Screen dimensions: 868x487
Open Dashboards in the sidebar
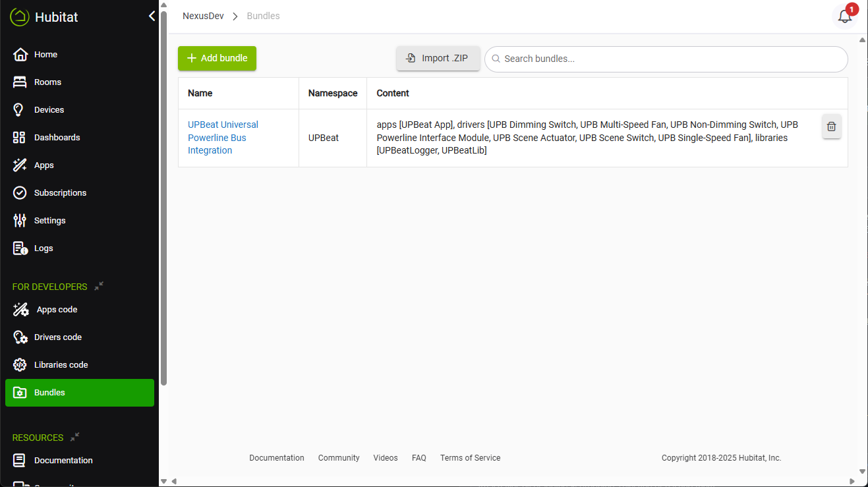[x=57, y=138]
